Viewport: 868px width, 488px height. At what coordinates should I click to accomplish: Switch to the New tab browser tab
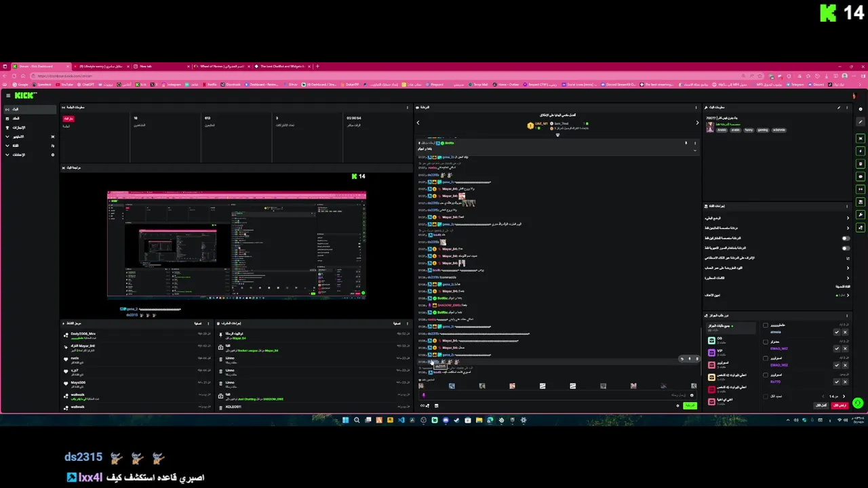tap(161, 66)
